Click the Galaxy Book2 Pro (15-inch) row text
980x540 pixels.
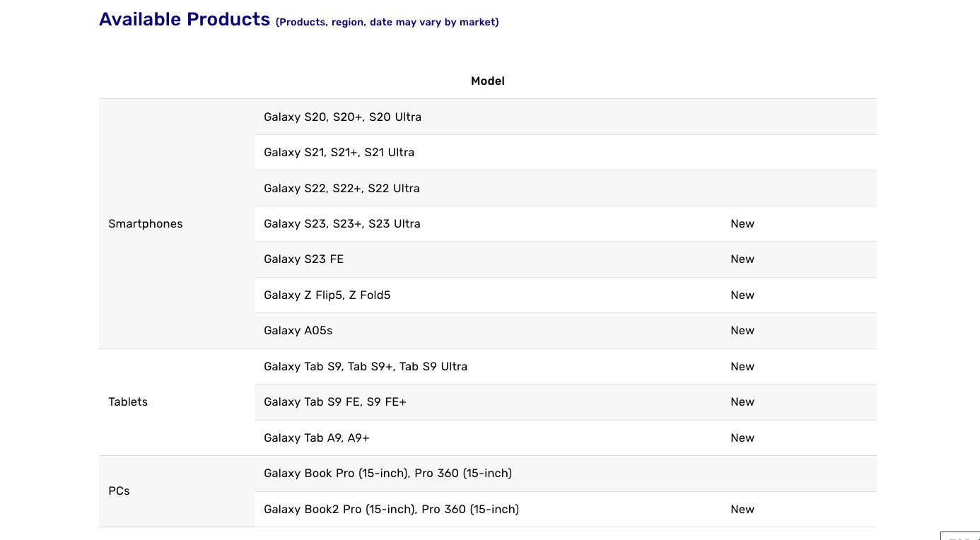click(x=392, y=510)
